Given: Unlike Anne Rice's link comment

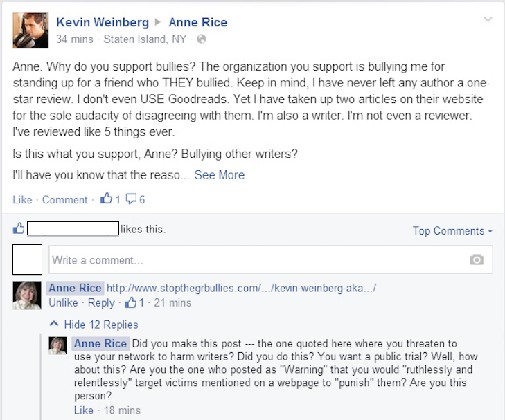Looking at the screenshot, I should [x=63, y=302].
